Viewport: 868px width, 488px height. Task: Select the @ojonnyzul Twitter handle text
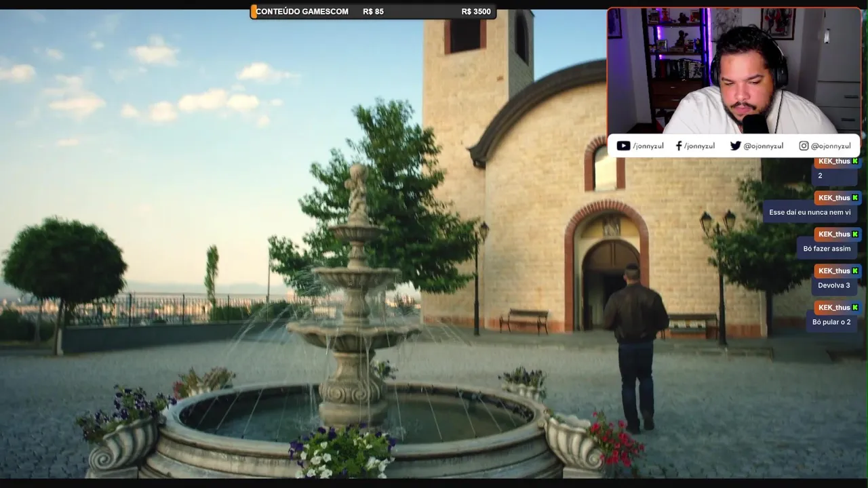(764, 146)
